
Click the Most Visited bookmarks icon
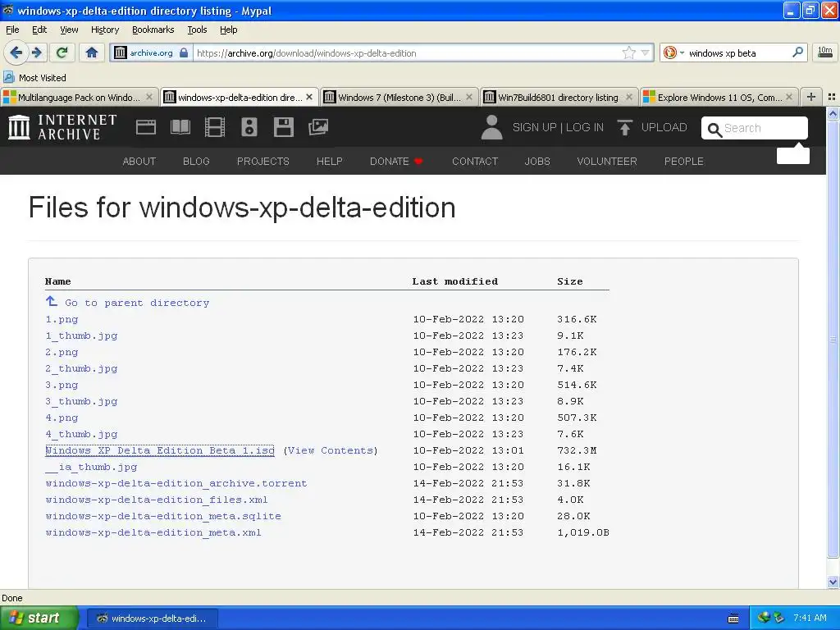[x=8, y=78]
